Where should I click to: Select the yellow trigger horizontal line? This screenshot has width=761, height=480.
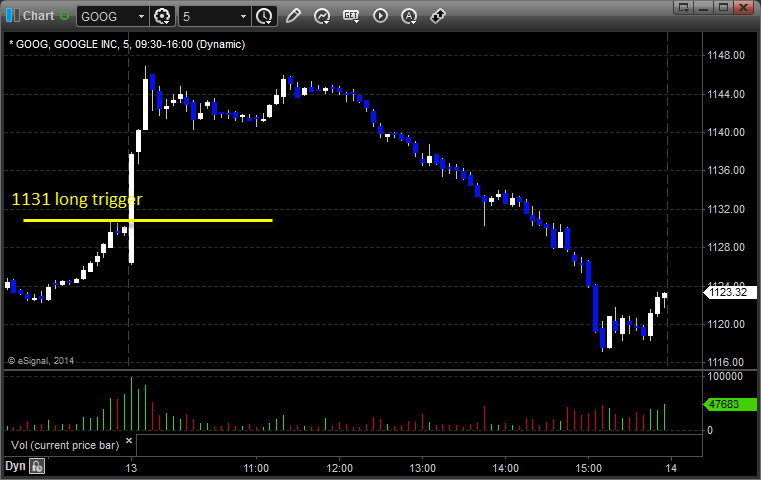tap(148, 220)
